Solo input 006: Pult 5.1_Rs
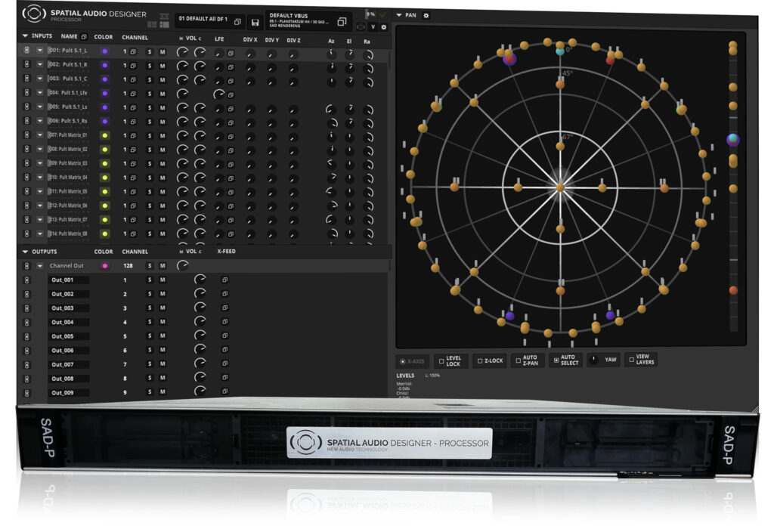 (x=150, y=122)
